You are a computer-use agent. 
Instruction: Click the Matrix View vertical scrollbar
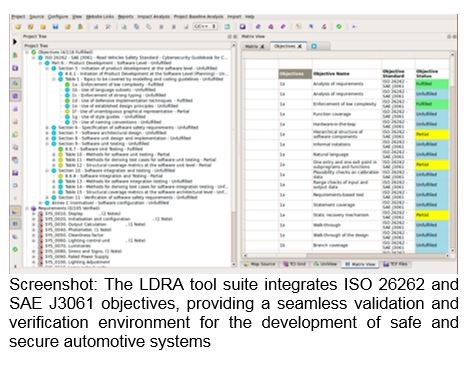[452, 152]
